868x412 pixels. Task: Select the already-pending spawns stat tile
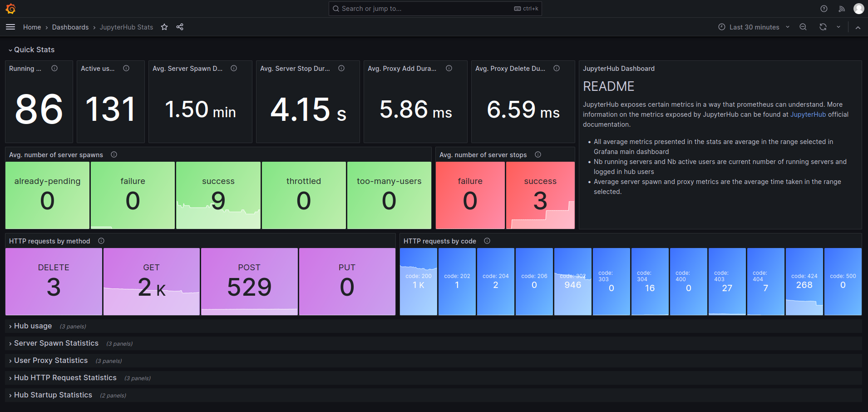[47, 195]
